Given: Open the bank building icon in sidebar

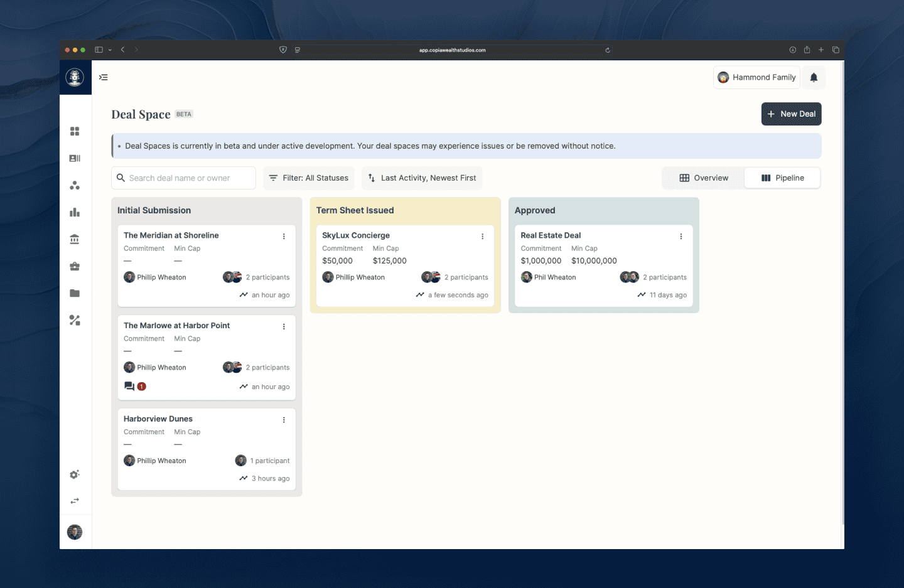Looking at the screenshot, I should point(75,239).
